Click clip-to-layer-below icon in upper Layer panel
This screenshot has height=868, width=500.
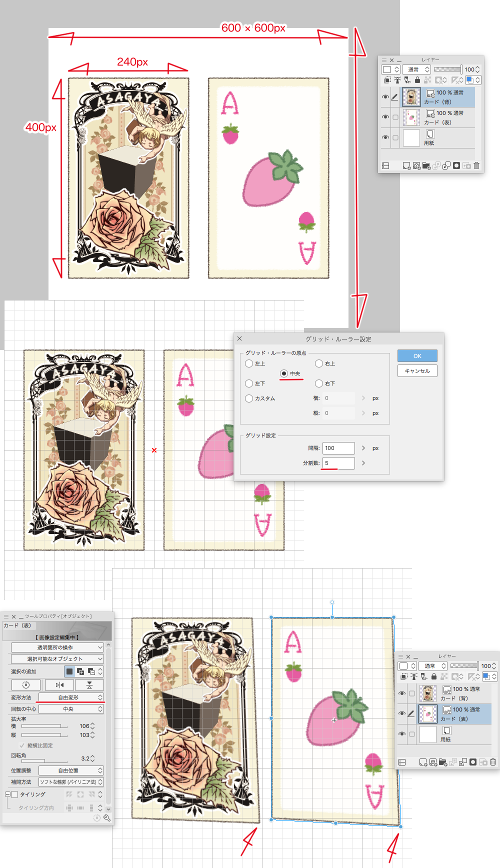coord(387,80)
